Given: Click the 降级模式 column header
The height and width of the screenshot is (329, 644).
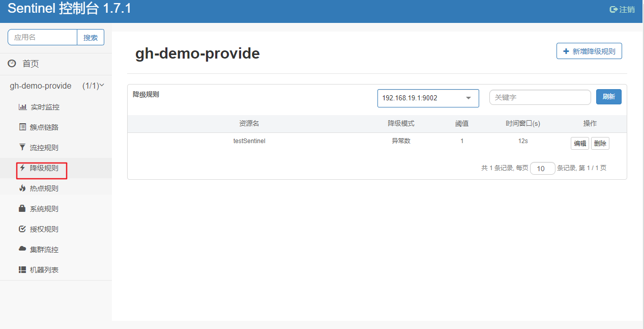Looking at the screenshot, I should tap(401, 124).
